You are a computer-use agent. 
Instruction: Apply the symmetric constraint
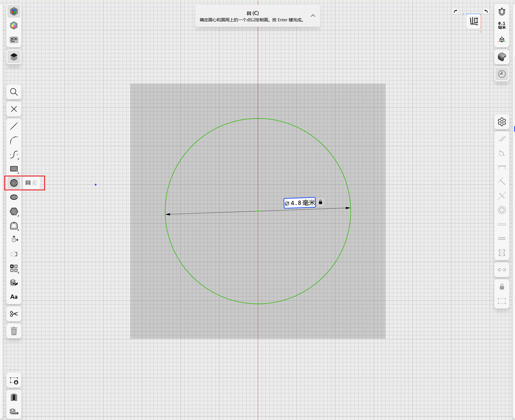click(502, 253)
